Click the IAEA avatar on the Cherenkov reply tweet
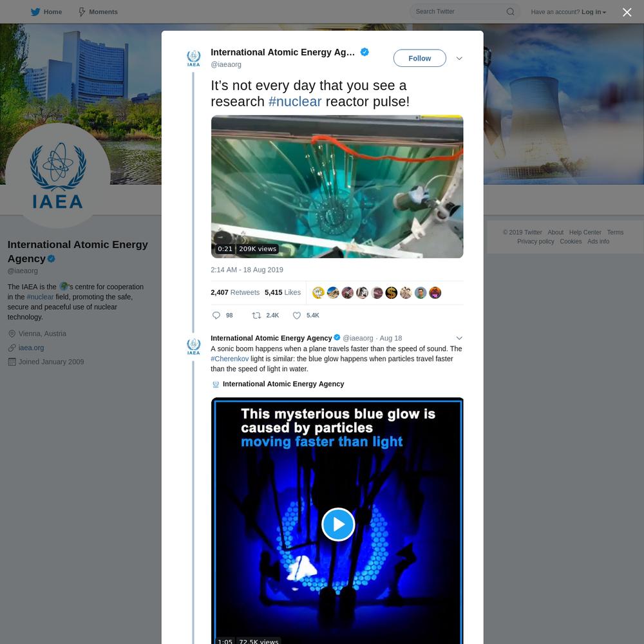This screenshot has height=644, width=644. coord(193,346)
